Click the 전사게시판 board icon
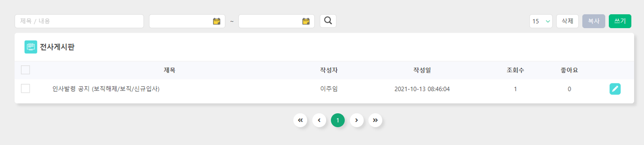Screen dimensions: 644x145 [x=31, y=47]
